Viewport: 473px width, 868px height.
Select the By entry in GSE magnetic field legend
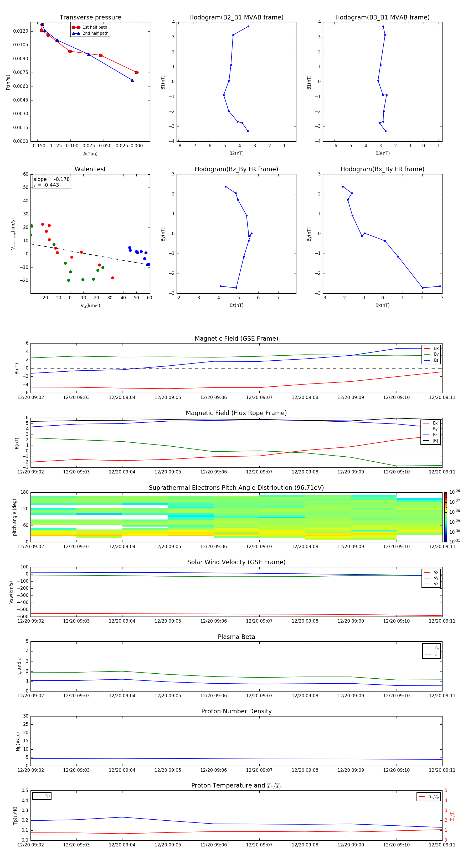tap(431, 354)
